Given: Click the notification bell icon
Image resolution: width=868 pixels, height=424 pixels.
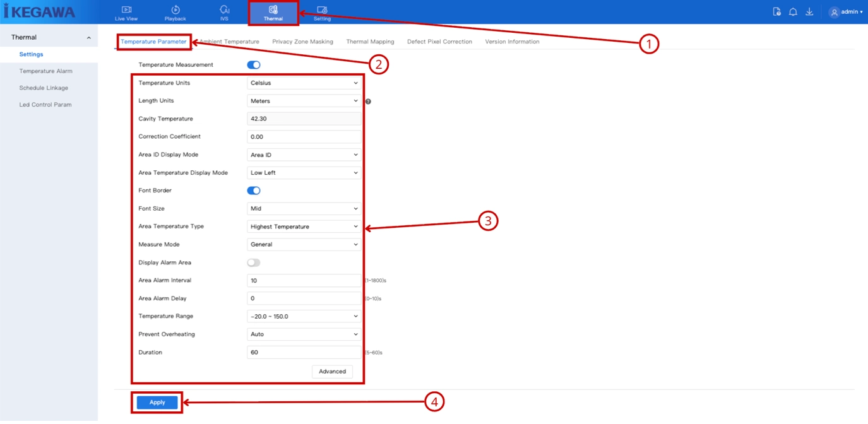Looking at the screenshot, I should [x=793, y=12].
